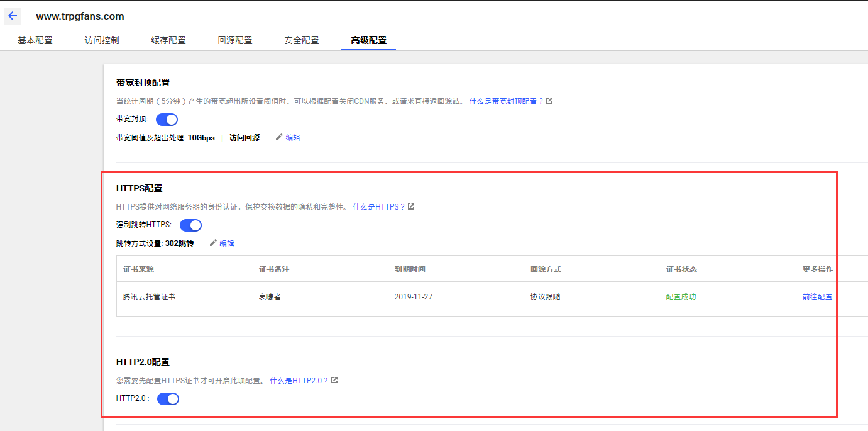Screen dimensions: 868x431
Task: Select the 回源配置 tab
Action: pyautogui.click(x=235, y=40)
